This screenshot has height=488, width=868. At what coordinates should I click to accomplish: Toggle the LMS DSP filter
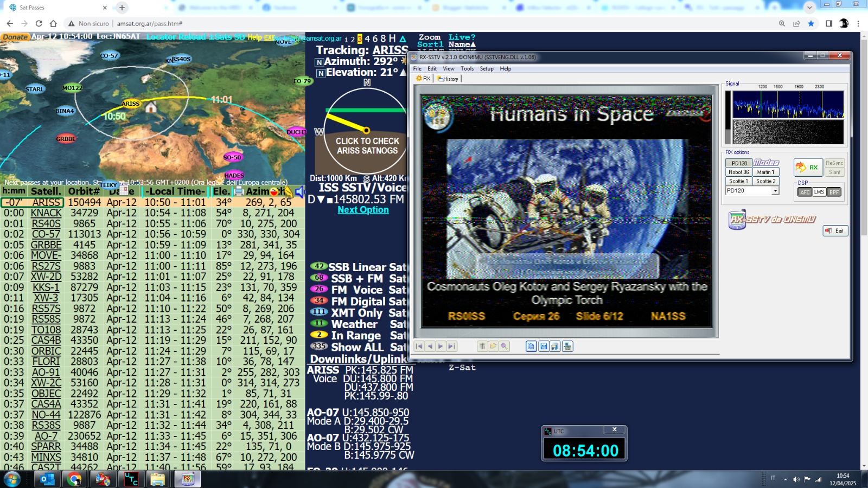pos(819,192)
